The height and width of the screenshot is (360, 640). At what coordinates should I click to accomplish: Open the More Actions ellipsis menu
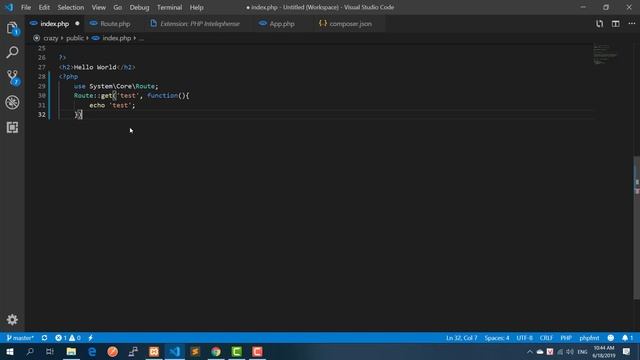[x=631, y=24]
